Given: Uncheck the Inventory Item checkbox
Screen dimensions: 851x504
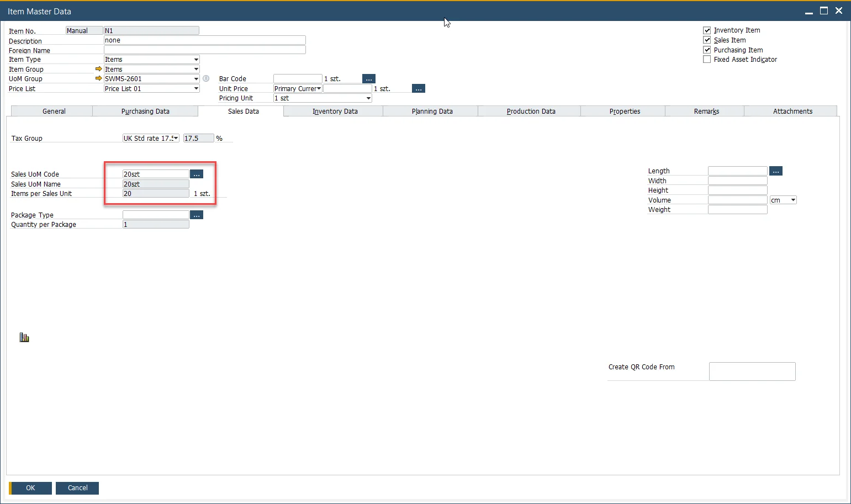Looking at the screenshot, I should pyautogui.click(x=707, y=30).
